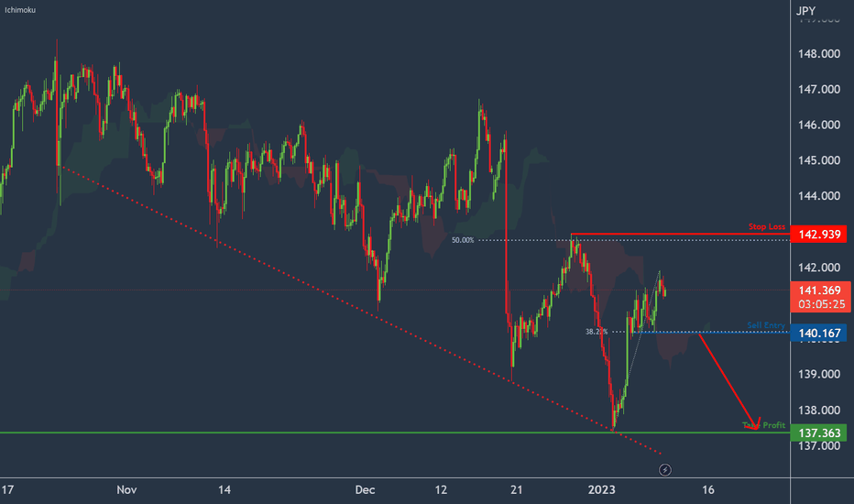854x504 pixels.
Task: Click the 14 date label on time axis
Action: click(224, 490)
